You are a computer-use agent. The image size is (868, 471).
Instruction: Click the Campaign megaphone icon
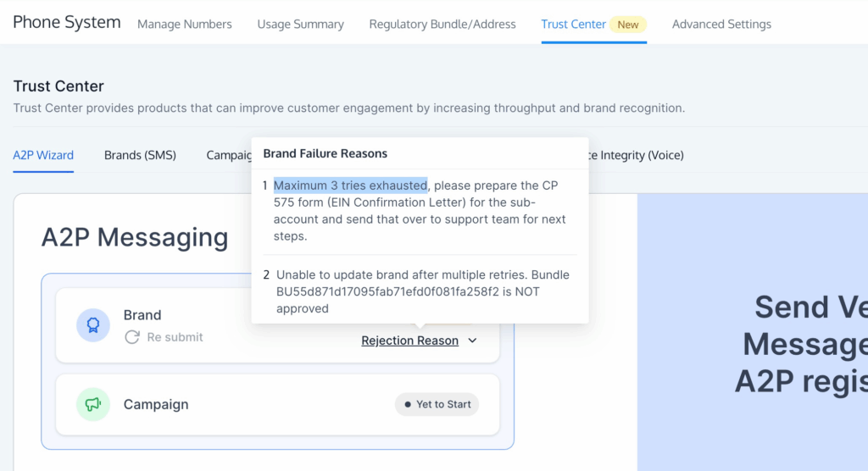tap(93, 405)
